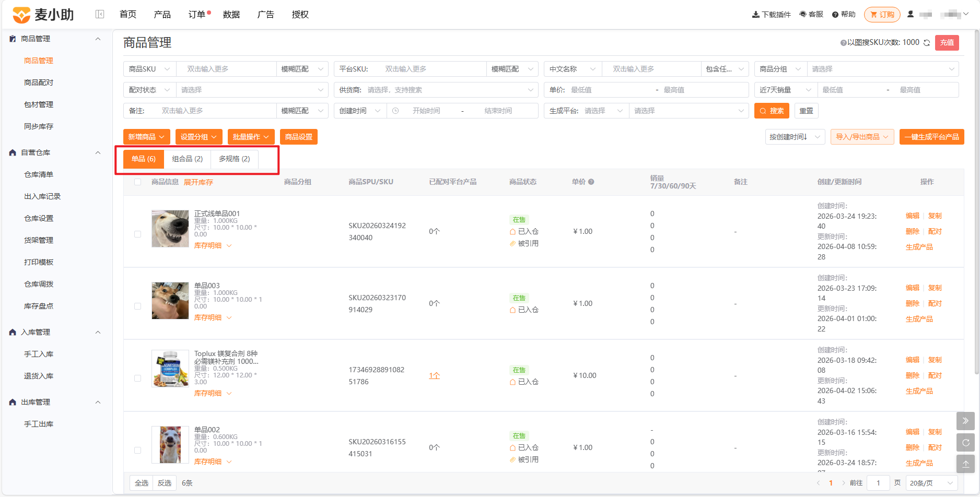Open the 商品分组 请选择 dropdown

pos(883,69)
